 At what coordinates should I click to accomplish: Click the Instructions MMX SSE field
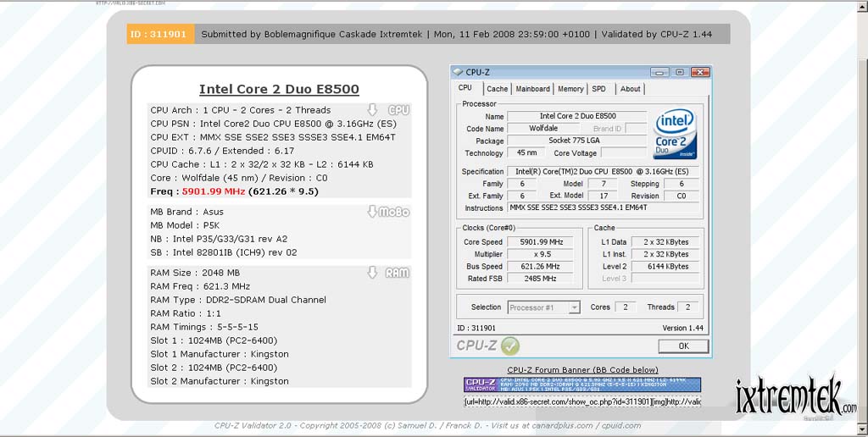(x=604, y=208)
